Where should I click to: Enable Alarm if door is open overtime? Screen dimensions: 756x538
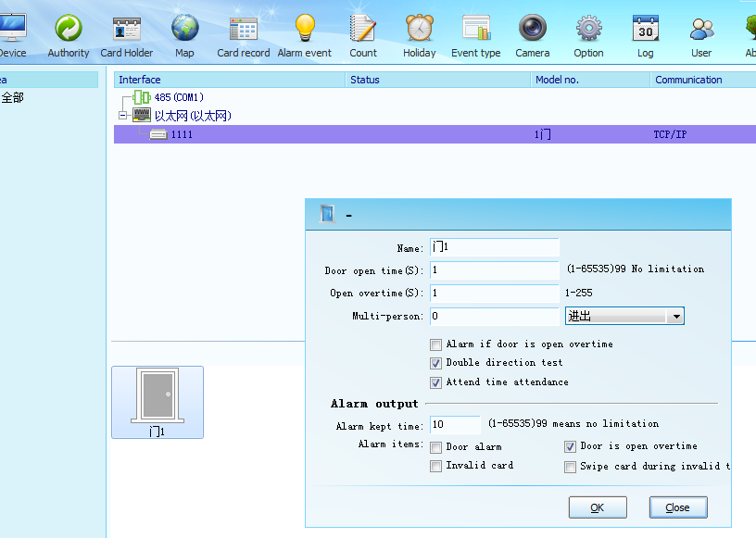coord(436,344)
